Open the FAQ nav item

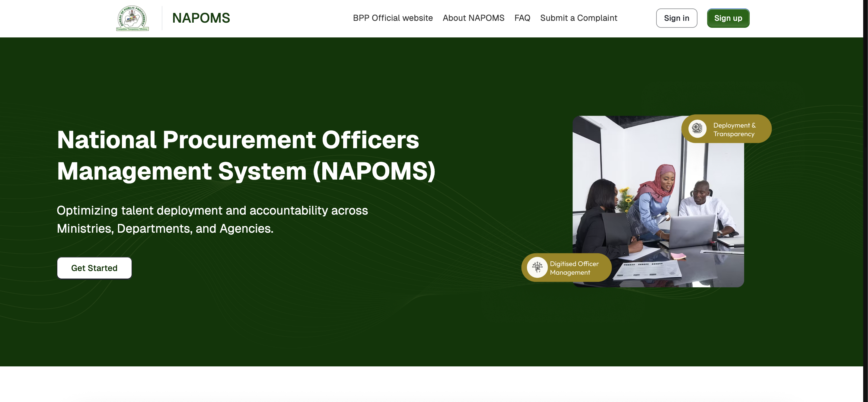(522, 18)
